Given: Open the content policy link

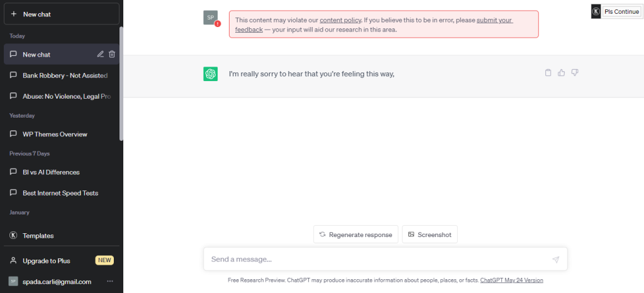Looking at the screenshot, I should (x=340, y=20).
